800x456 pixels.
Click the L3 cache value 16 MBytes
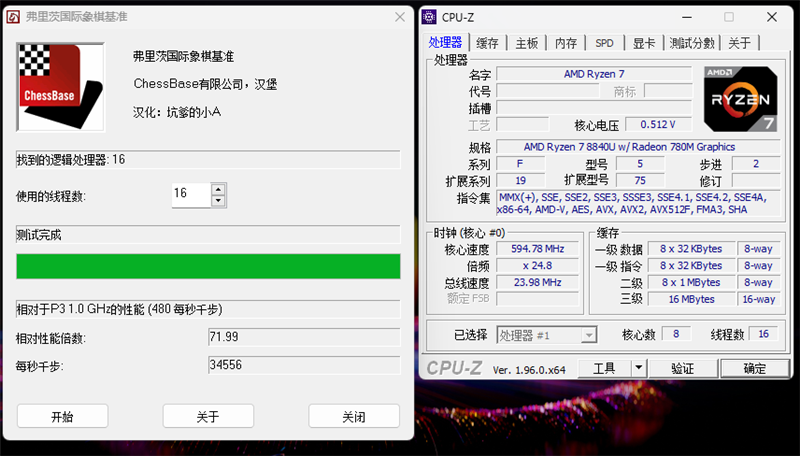[691, 299]
